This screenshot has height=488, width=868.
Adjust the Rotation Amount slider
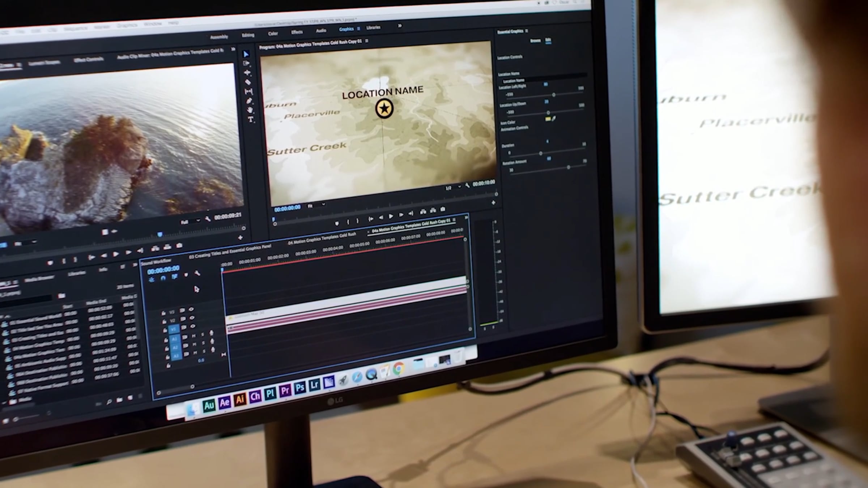[568, 167]
